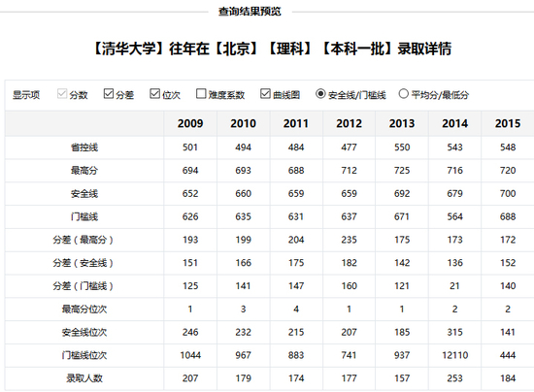Click the 2011 column header
The image size is (534, 392).
tap(296, 123)
